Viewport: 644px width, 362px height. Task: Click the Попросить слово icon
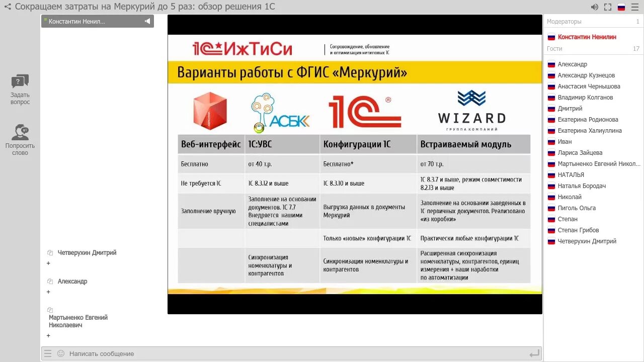[x=20, y=132]
